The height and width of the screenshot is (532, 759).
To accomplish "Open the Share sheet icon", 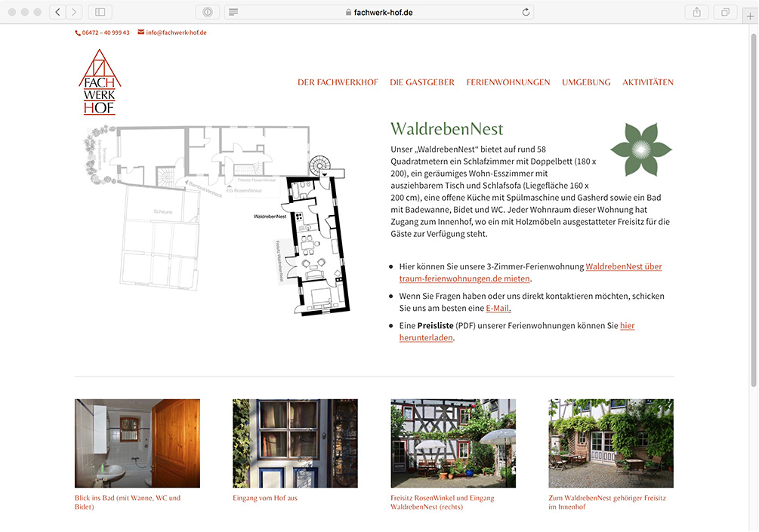I will pos(696,12).
